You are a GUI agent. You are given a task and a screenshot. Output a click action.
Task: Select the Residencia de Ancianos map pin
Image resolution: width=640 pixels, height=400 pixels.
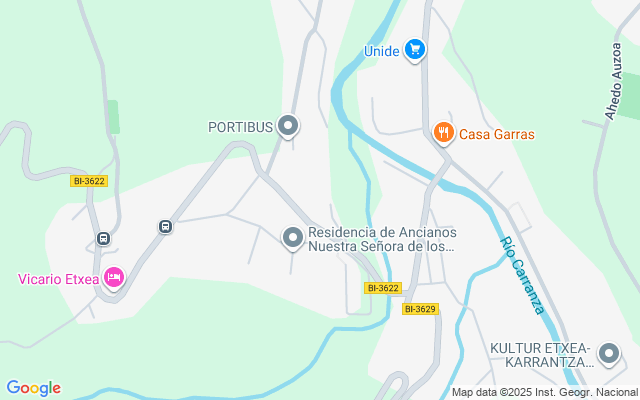(293, 238)
